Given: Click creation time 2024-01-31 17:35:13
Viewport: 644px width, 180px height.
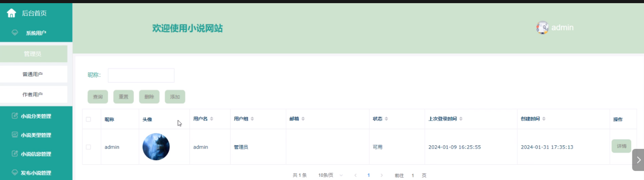Looking at the screenshot, I should pos(547,147).
